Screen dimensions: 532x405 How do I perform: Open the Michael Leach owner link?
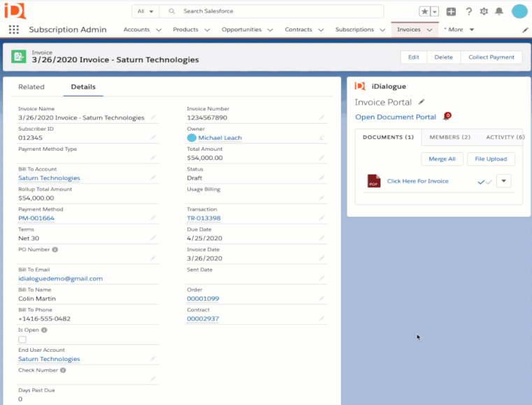click(x=220, y=138)
